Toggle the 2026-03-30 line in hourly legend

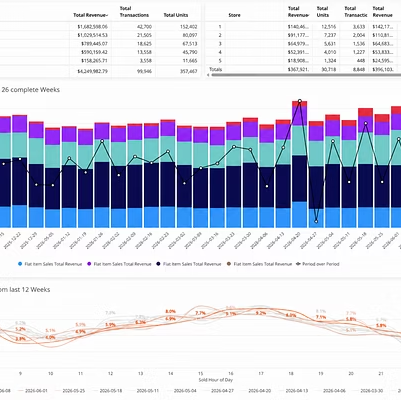click(367, 390)
